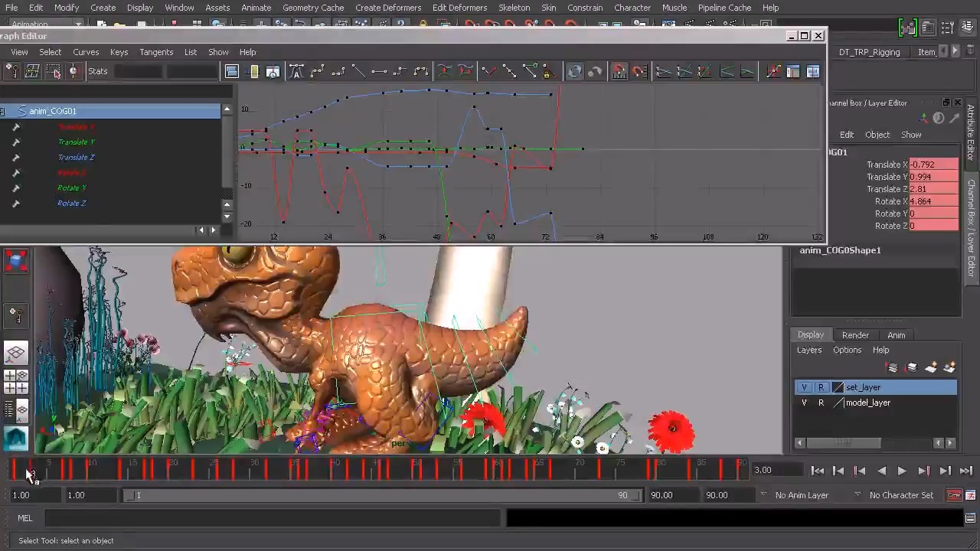The height and width of the screenshot is (551, 980).
Task: Toggle Value Snap magnet in Graph Editor toolbar
Action: (x=640, y=71)
